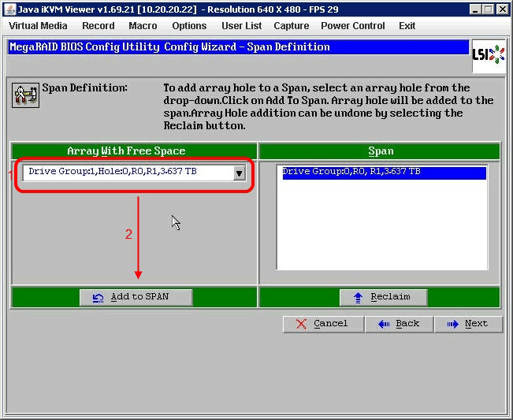Proceed with the Next button
The image size is (513, 420).
point(468,324)
